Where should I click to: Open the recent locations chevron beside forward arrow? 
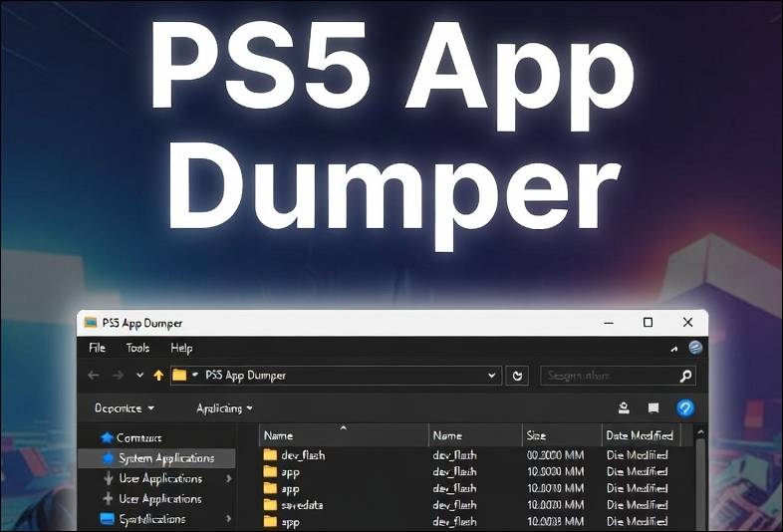[139, 375]
